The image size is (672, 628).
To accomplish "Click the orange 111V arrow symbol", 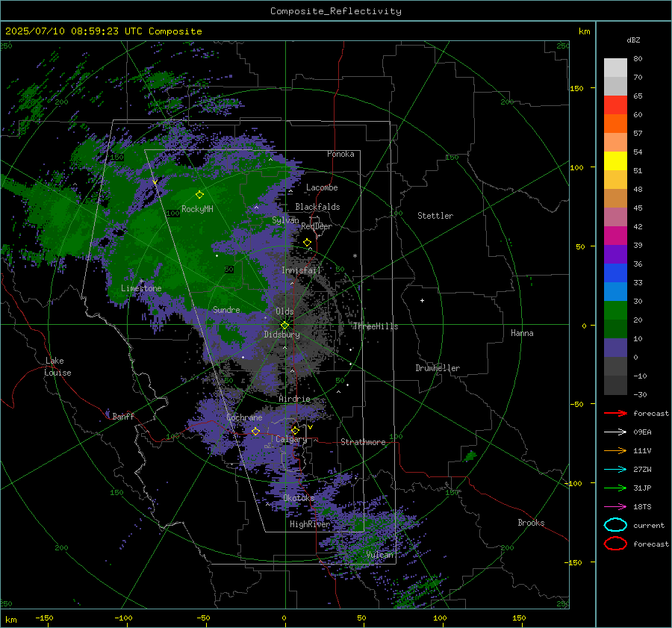I will (x=615, y=450).
